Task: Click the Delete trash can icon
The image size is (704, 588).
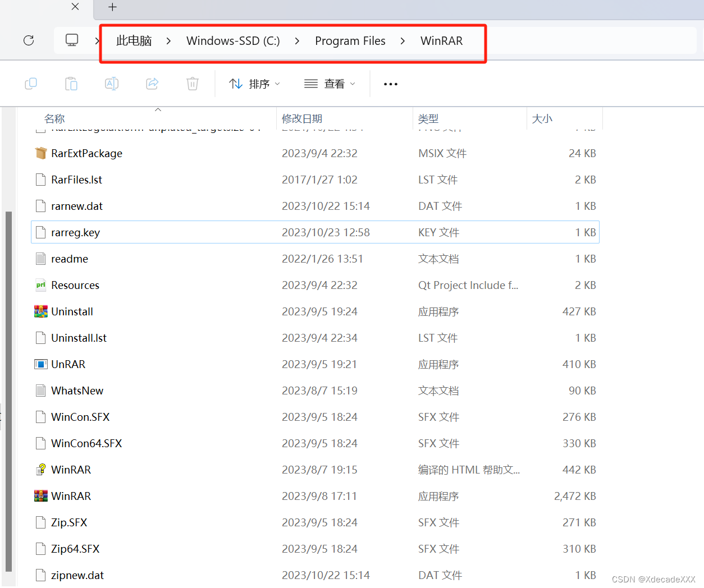Action: click(x=193, y=84)
